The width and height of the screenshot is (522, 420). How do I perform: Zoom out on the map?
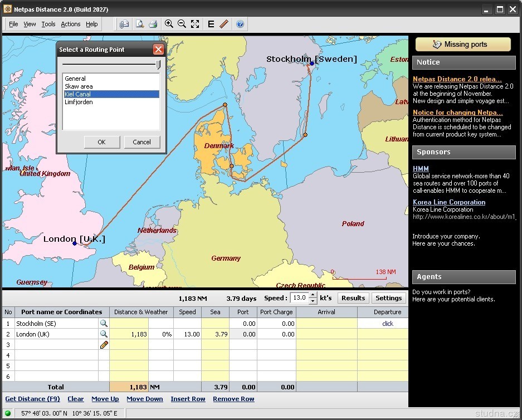182,24
